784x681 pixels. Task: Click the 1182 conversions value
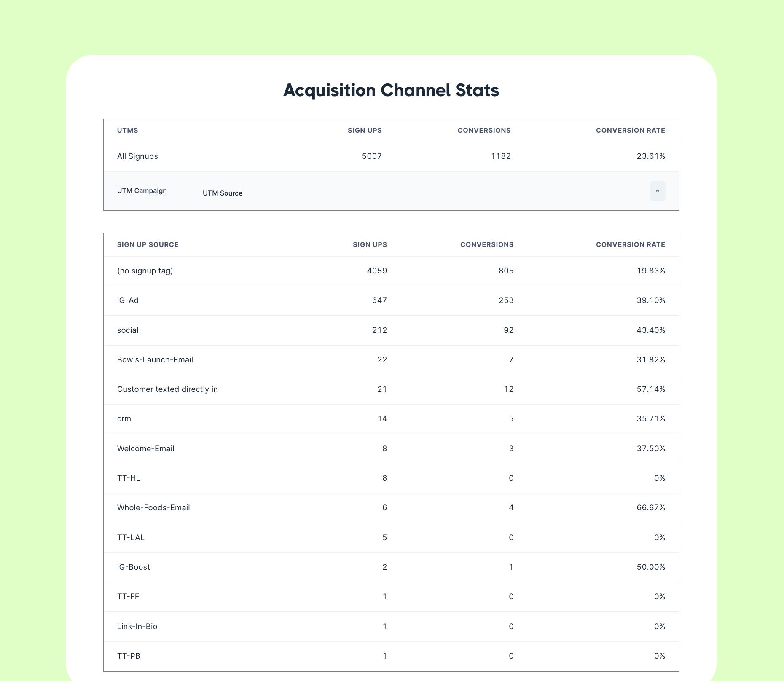click(501, 156)
